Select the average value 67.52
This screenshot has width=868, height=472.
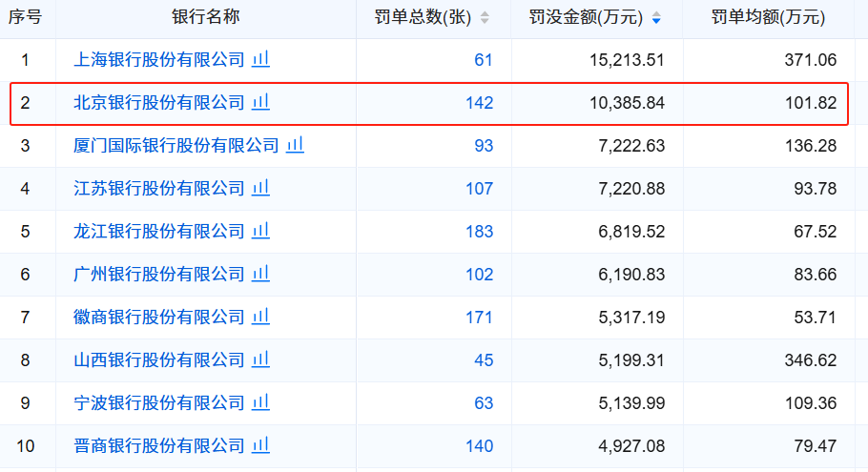coord(815,232)
